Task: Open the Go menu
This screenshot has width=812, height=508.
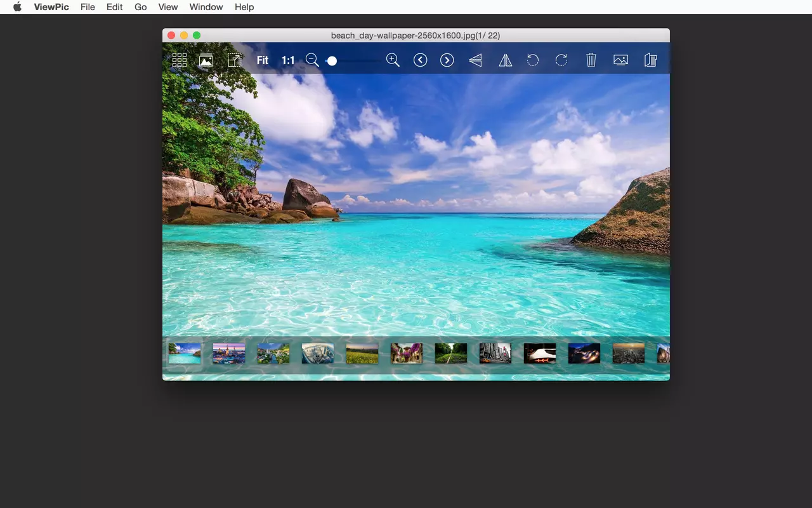Action: point(141,7)
